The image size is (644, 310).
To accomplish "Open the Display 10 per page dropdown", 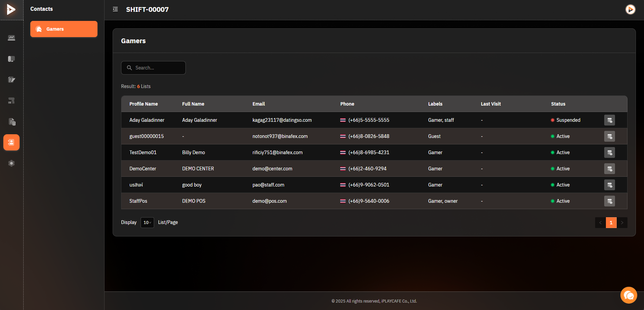I will (x=147, y=223).
